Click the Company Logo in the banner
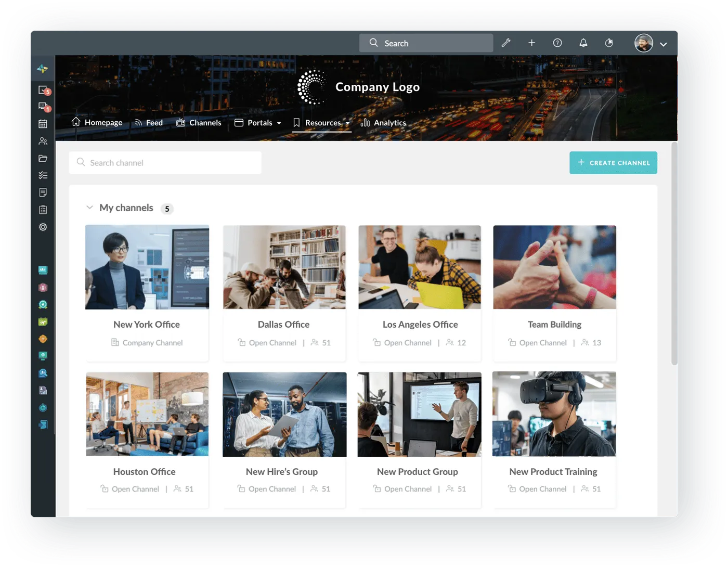This screenshot has width=728, height=567. (359, 87)
